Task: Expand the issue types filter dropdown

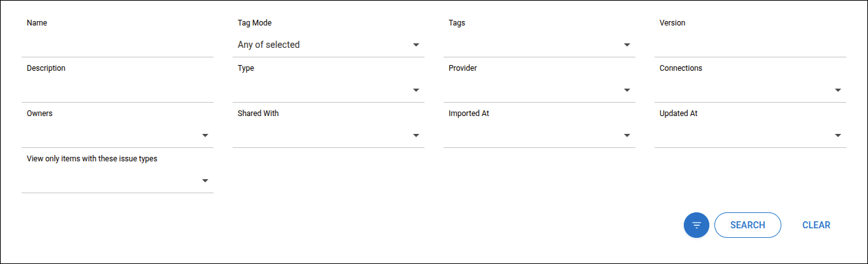Action: (205, 181)
